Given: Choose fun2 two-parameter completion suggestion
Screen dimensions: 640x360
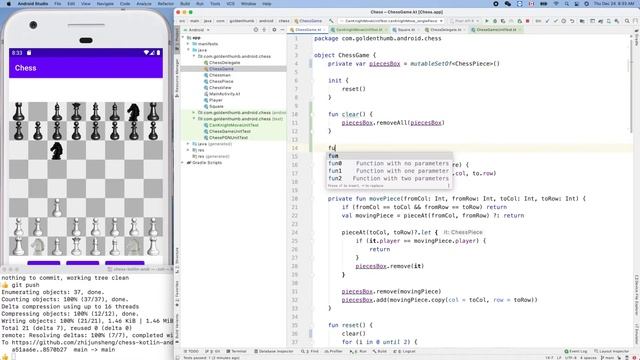Looking at the screenshot, I should tap(388, 178).
